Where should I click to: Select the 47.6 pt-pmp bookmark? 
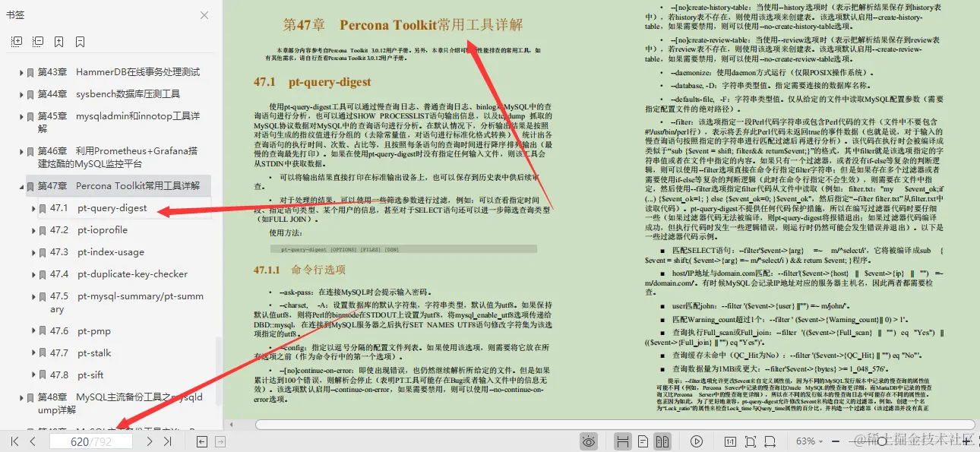81,331
